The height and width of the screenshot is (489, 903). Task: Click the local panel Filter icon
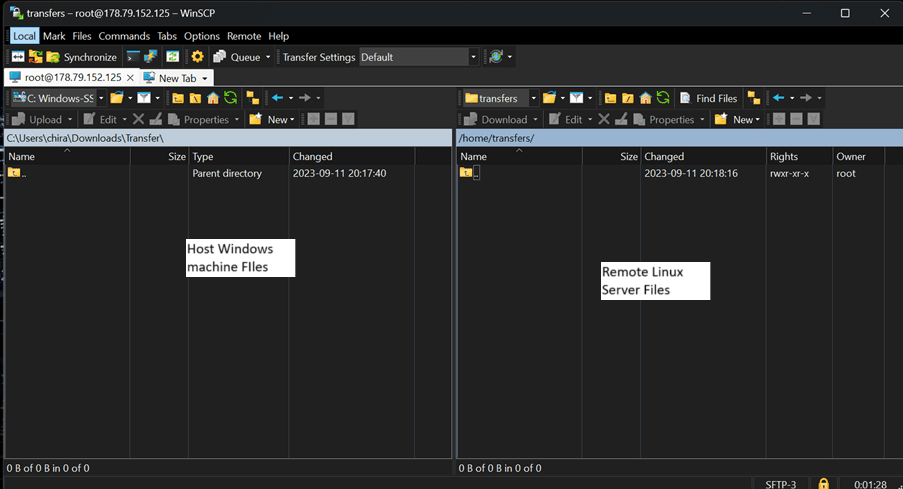144,98
